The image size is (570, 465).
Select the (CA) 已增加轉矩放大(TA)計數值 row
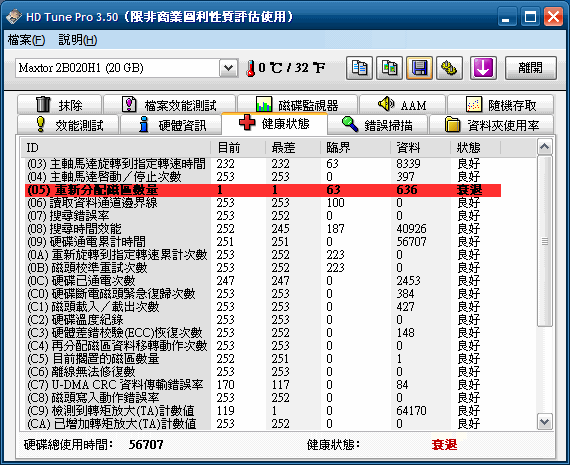pos(263,424)
